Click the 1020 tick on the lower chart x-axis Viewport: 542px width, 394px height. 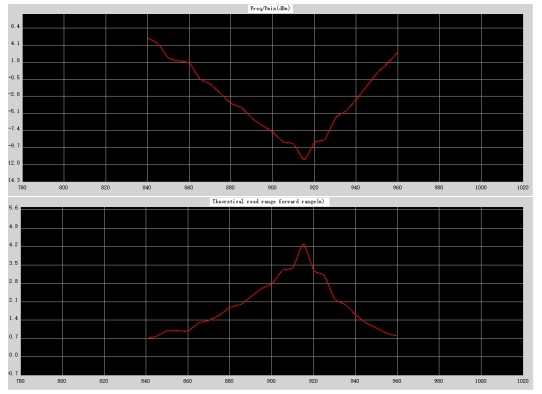[523, 381]
